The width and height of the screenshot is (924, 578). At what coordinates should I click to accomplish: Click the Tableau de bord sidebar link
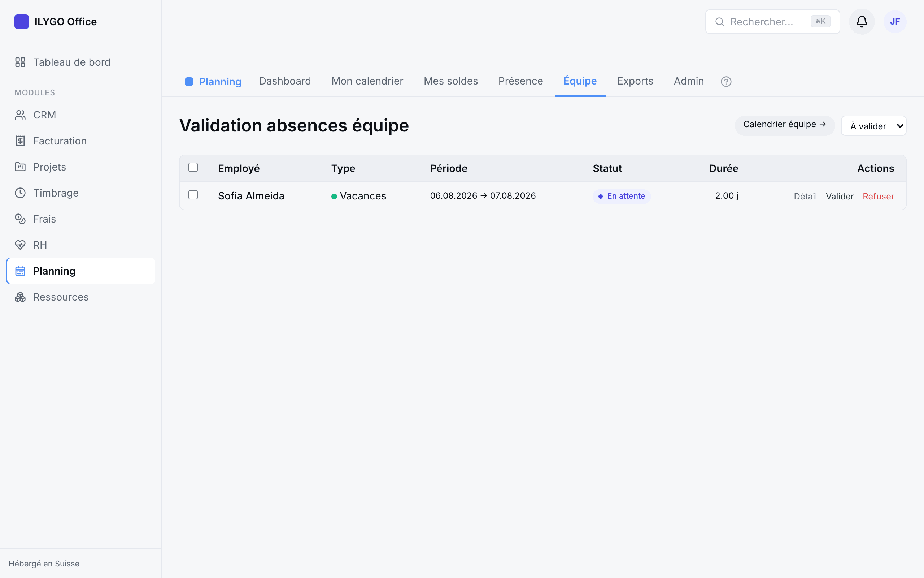[x=80, y=62]
